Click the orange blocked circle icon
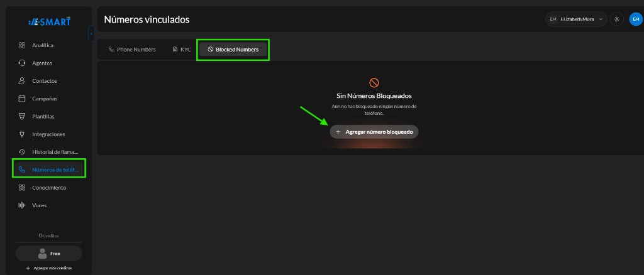The width and height of the screenshot is (644, 275). tap(374, 83)
